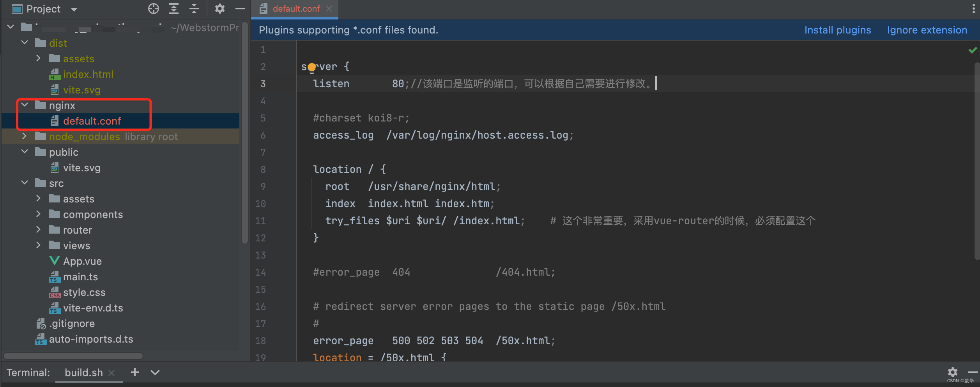The height and width of the screenshot is (387, 980).
Task: Click the node_modules folder icon
Action: point(41,136)
